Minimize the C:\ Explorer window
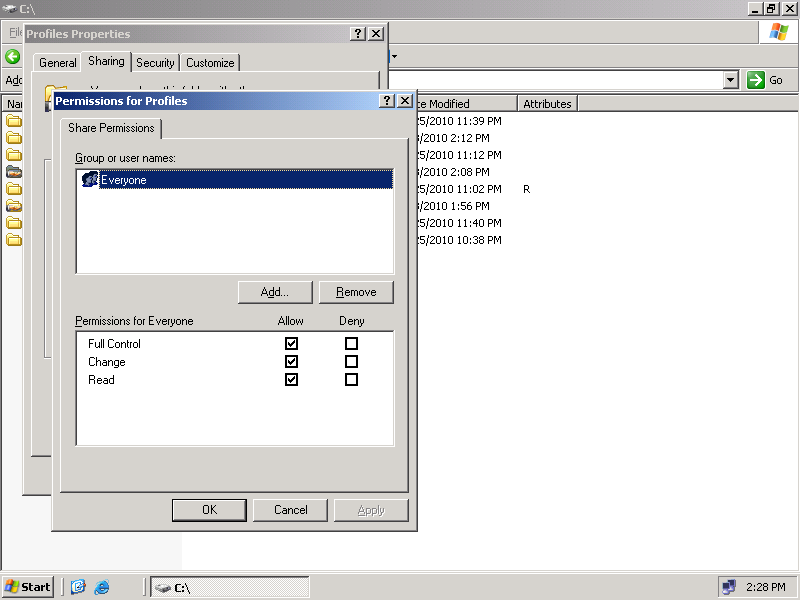 755,9
